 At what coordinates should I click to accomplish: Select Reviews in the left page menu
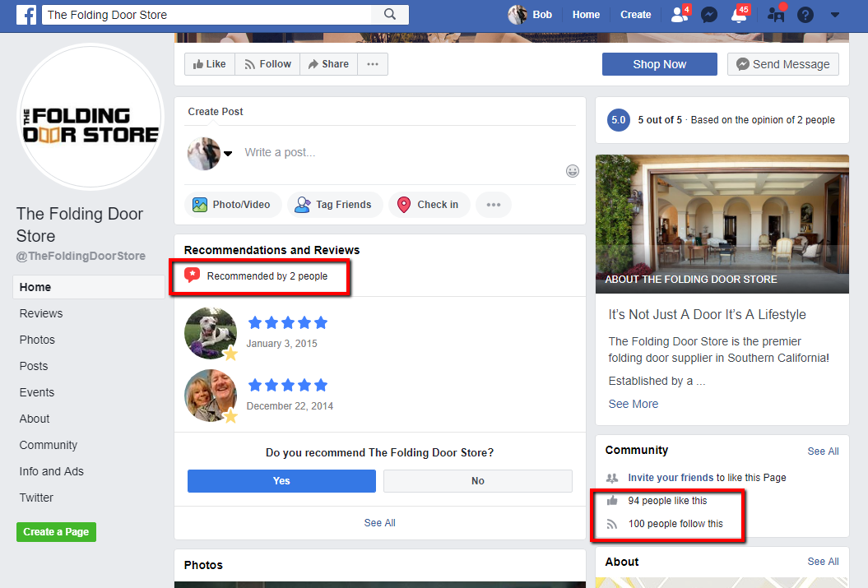41,313
